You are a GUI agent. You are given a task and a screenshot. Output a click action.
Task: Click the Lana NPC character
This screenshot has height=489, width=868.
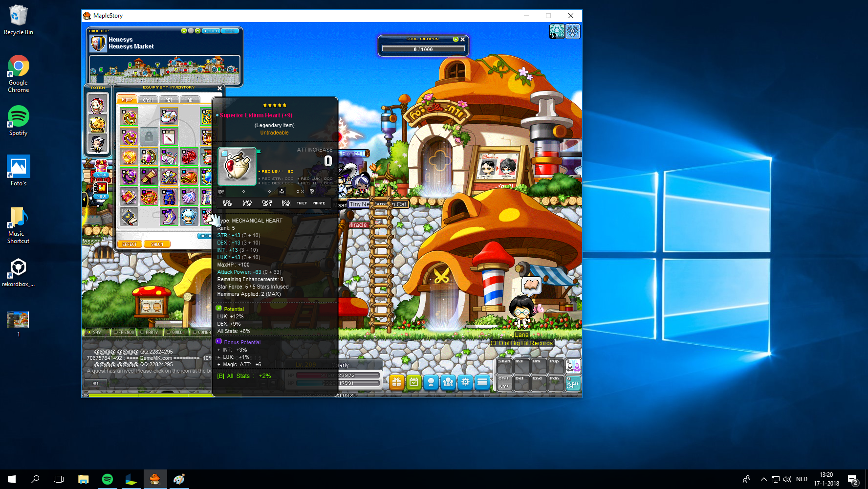coord(521,312)
